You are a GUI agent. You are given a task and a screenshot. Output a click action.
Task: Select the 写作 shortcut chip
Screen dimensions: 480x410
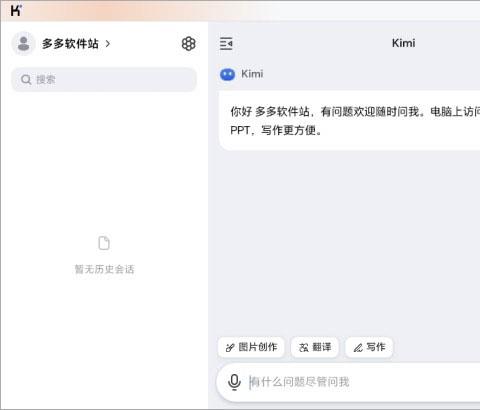pos(369,347)
